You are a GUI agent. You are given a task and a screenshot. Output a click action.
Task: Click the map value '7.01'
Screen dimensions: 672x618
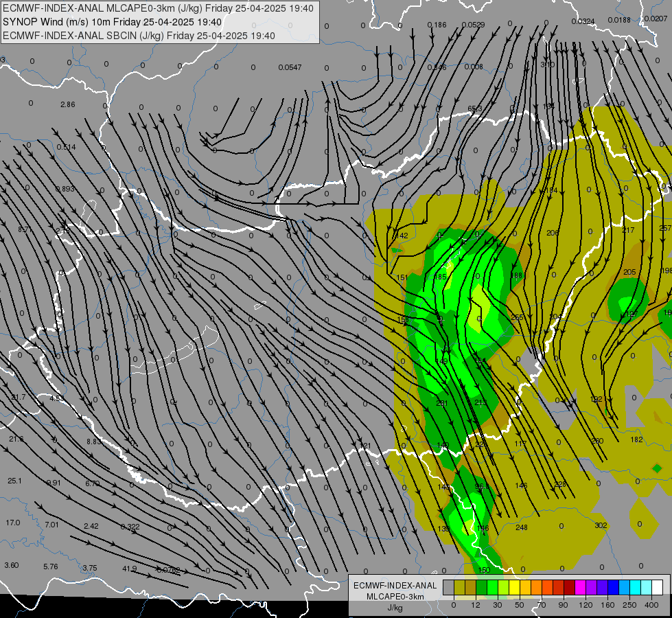point(51,525)
